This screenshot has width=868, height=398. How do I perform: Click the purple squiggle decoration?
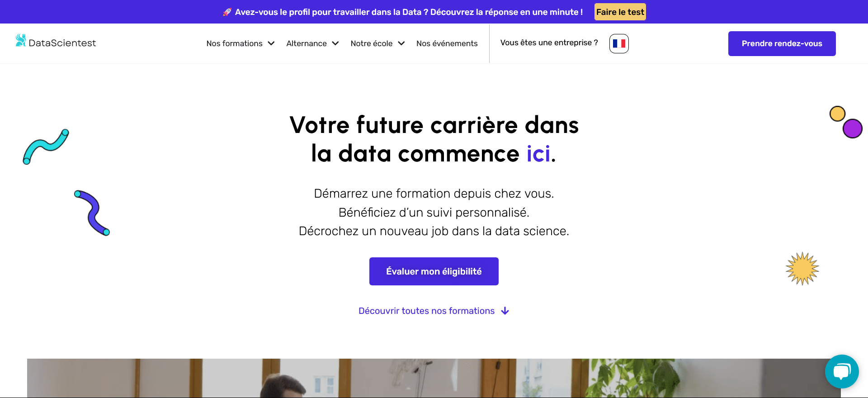point(92,213)
